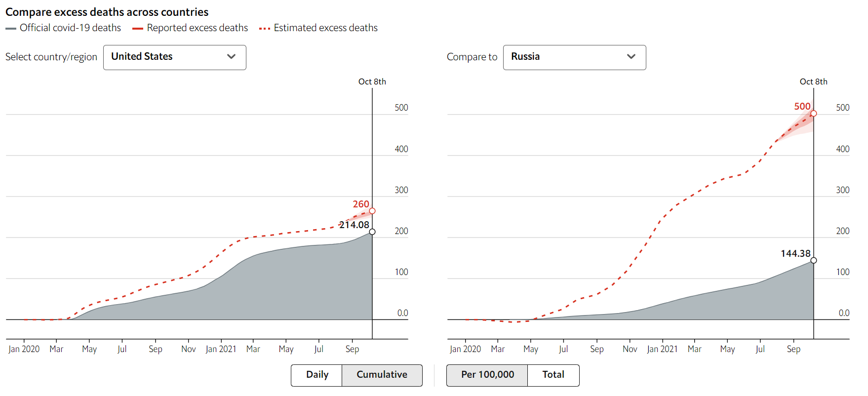868x396 pixels.
Task: Open the United States country dropdown
Action: tap(174, 57)
